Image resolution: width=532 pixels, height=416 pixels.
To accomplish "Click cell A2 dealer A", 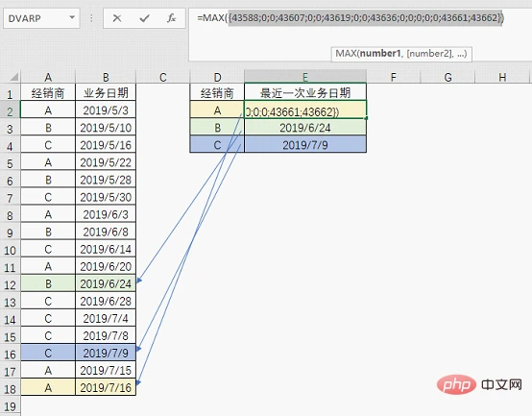I will tap(48, 110).
